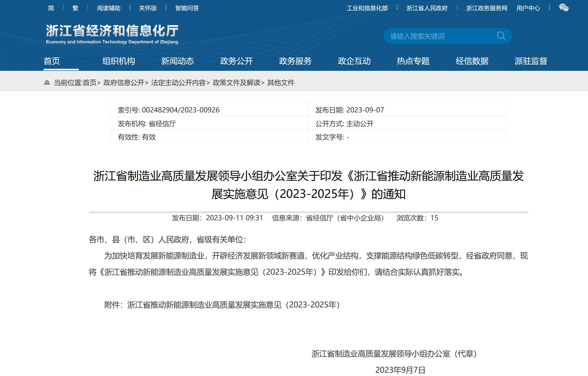Open 政务服务 nav menu
588x376 pixels.
pyautogui.click(x=295, y=61)
